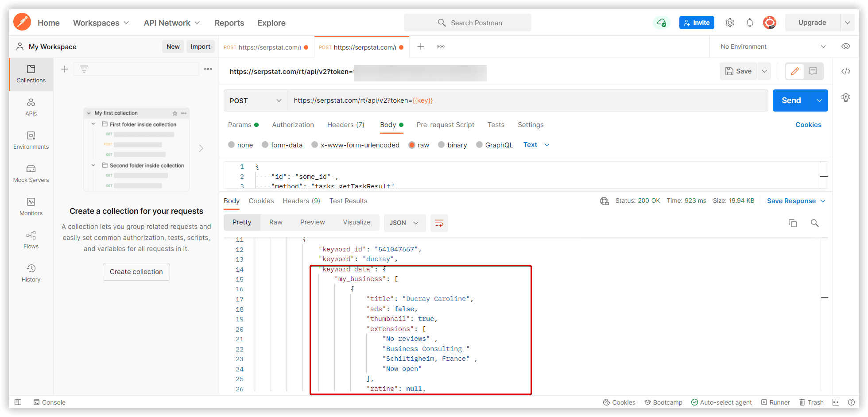Click the filter collections icon

(x=84, y=69)
